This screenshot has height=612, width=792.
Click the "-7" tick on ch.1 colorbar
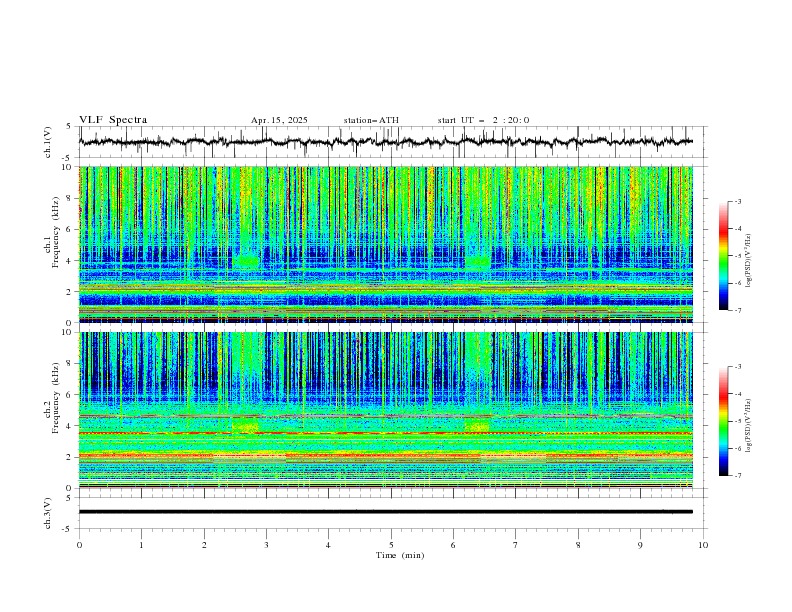[738, 310]
